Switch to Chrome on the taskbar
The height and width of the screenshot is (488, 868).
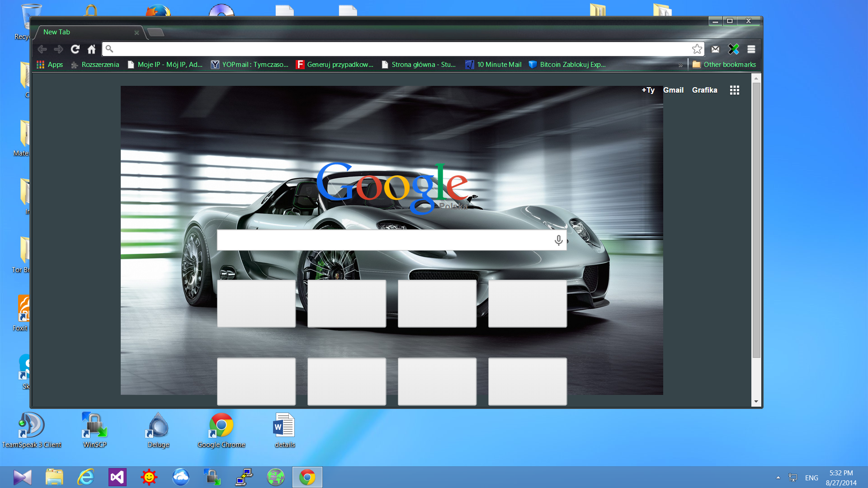[307, 477]
